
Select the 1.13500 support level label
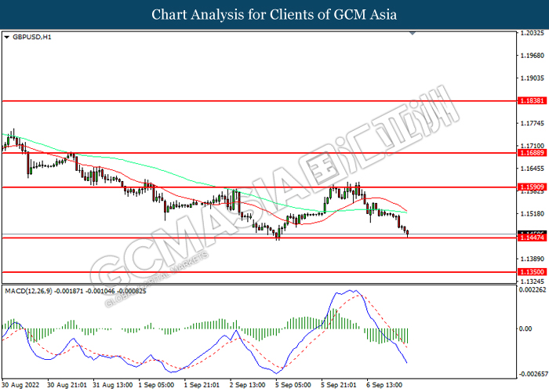[x=533, y=272]
